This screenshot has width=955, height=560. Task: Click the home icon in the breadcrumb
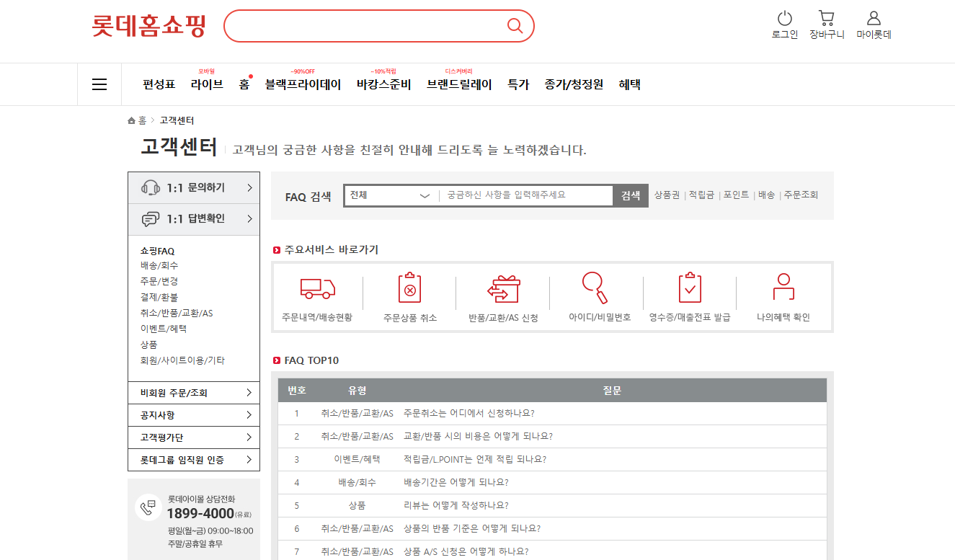coord(131,120)
